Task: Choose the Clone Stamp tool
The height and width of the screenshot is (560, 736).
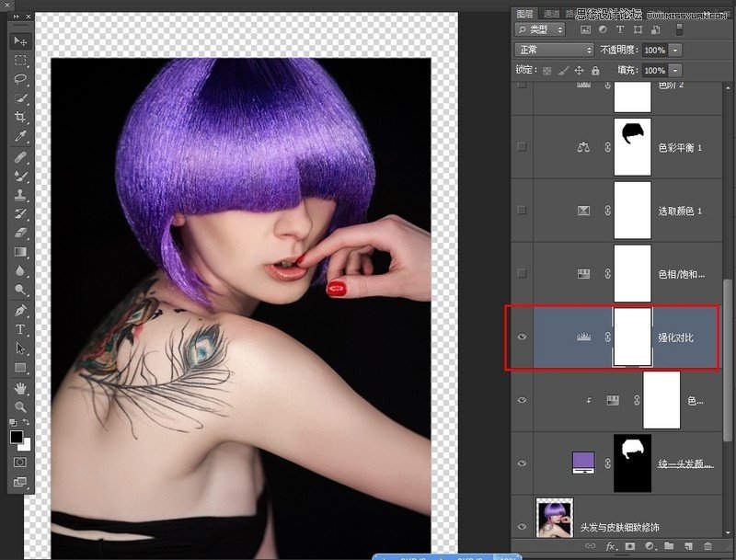Action: click(17, 195)
